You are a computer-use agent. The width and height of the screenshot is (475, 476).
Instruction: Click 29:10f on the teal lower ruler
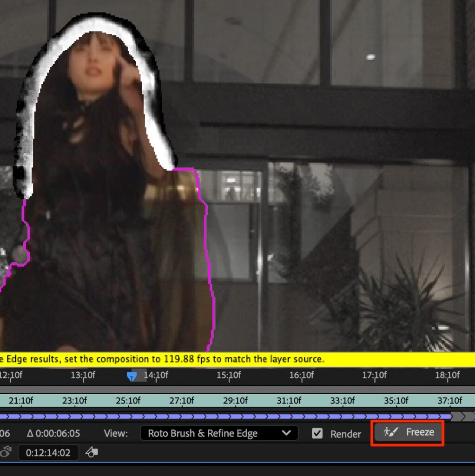pos(235,401)
